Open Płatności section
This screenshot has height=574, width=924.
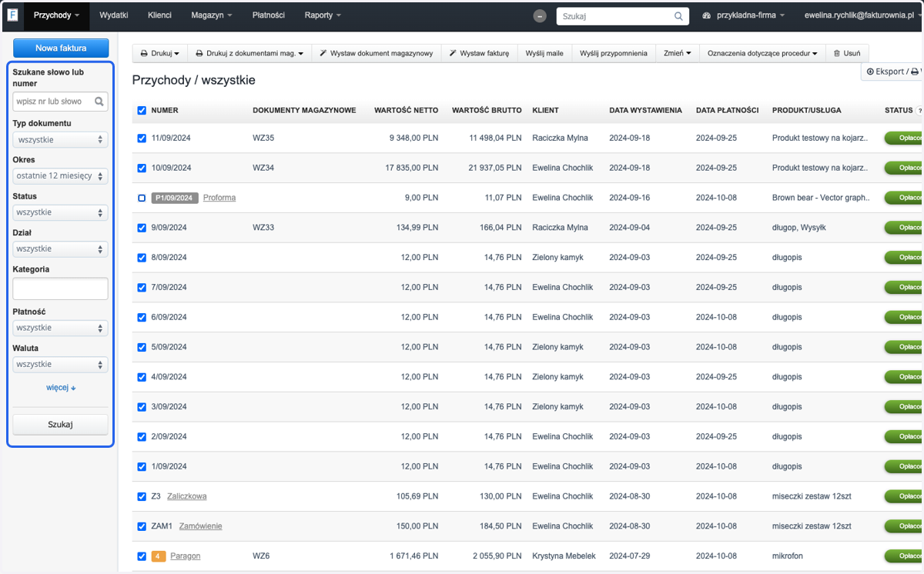coord(268,15)
